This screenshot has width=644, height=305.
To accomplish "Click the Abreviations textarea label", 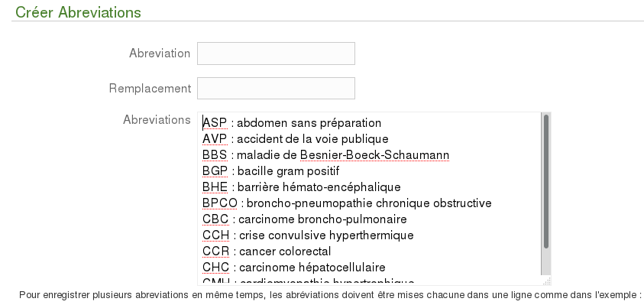I will pos(157,119).
